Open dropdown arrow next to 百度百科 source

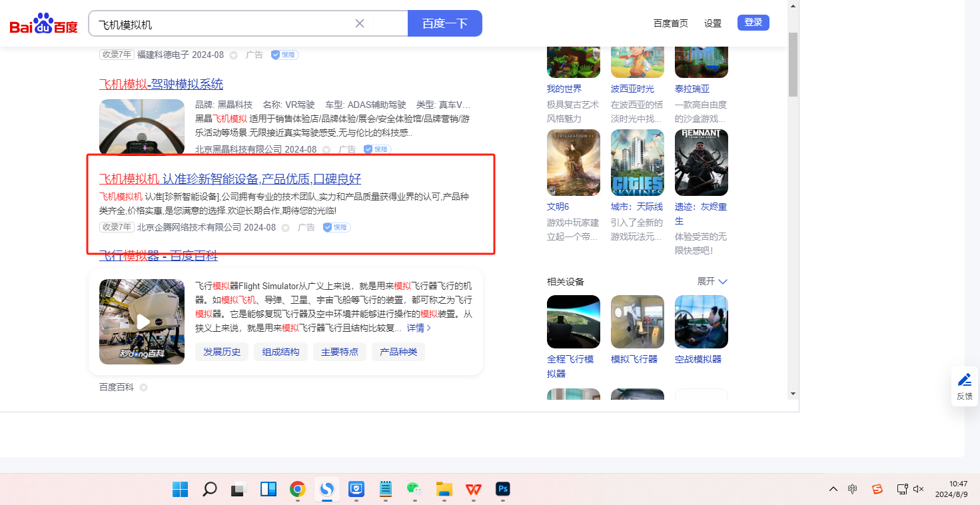tap(143, 388)
